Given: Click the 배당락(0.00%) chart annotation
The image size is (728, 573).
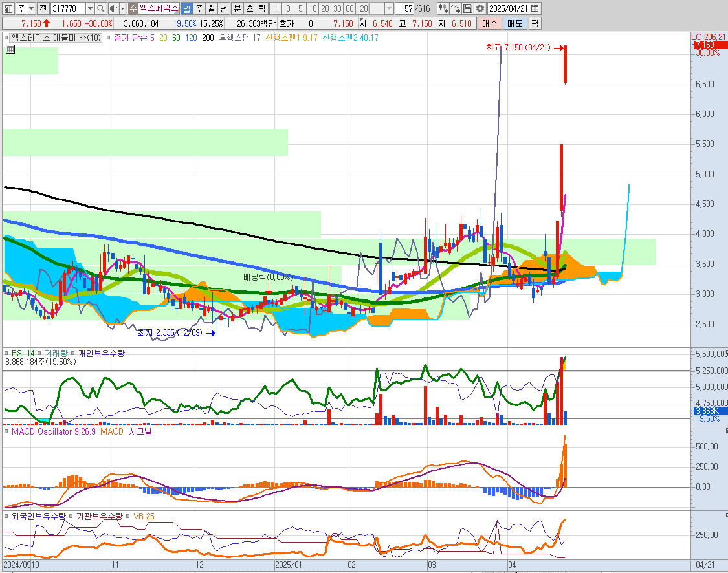Looking at the screenshot, I should pos(269,277).
